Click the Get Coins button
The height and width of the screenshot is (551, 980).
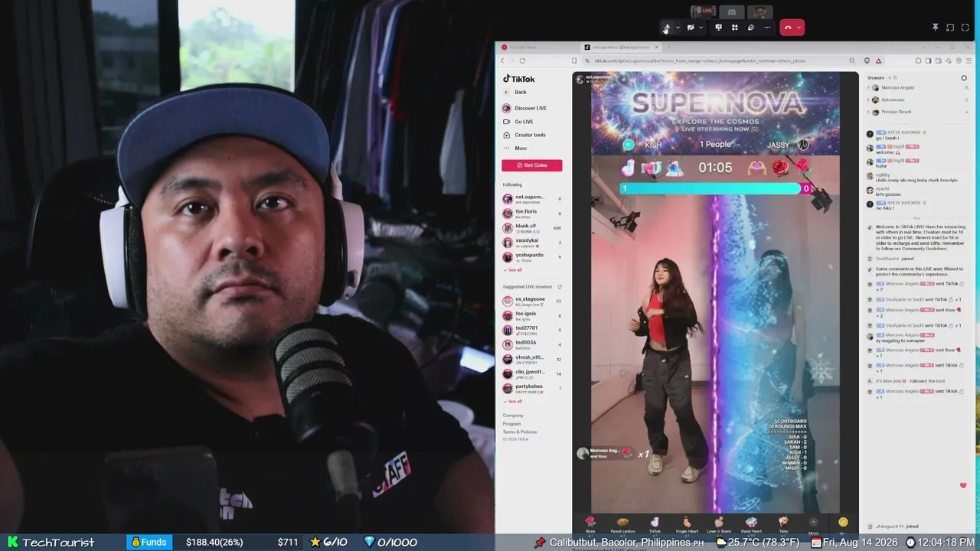pyautogui.click(x=531, y=165)
